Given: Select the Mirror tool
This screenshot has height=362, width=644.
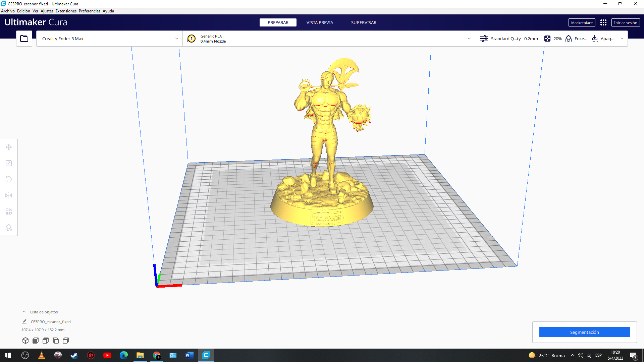Looking at the screenshot, I should tap(8, 195).
